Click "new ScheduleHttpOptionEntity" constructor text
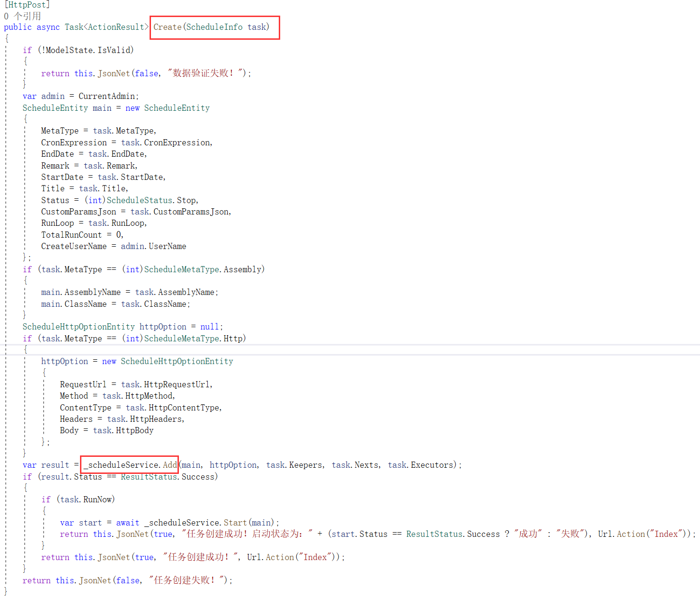This screenshot has height=597, width=700. coord(168,361)
